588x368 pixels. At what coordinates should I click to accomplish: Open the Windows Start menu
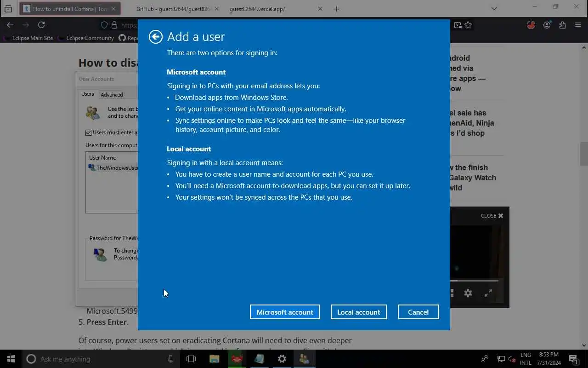tap(11, 359)
